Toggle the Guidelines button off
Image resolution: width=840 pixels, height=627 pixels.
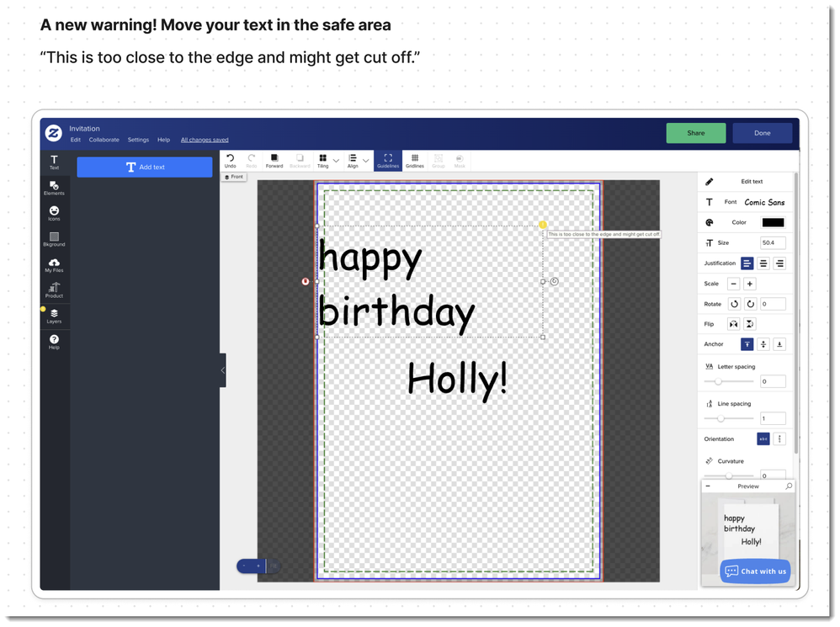click(388, 160)
